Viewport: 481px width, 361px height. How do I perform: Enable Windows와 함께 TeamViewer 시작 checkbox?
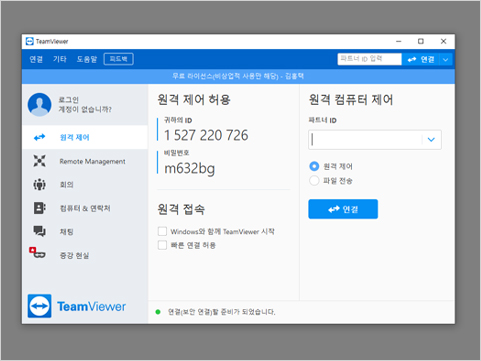tap(162, 231)
